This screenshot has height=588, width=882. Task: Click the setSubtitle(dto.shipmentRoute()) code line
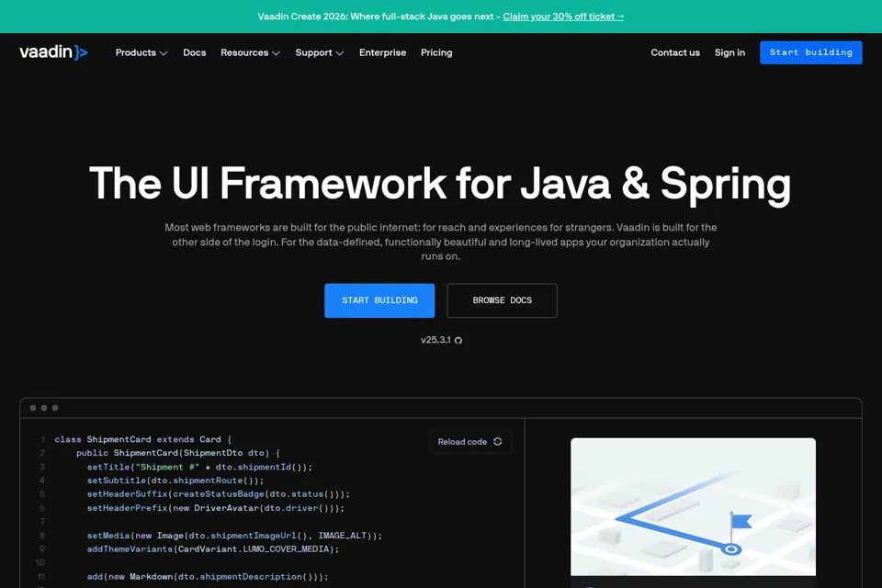click(x=175, y=481)
